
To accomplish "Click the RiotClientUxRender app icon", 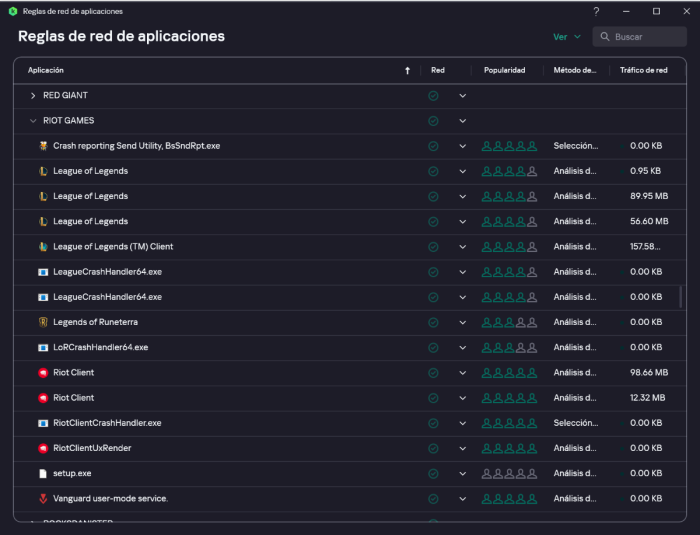I will (x=43, y=448).
